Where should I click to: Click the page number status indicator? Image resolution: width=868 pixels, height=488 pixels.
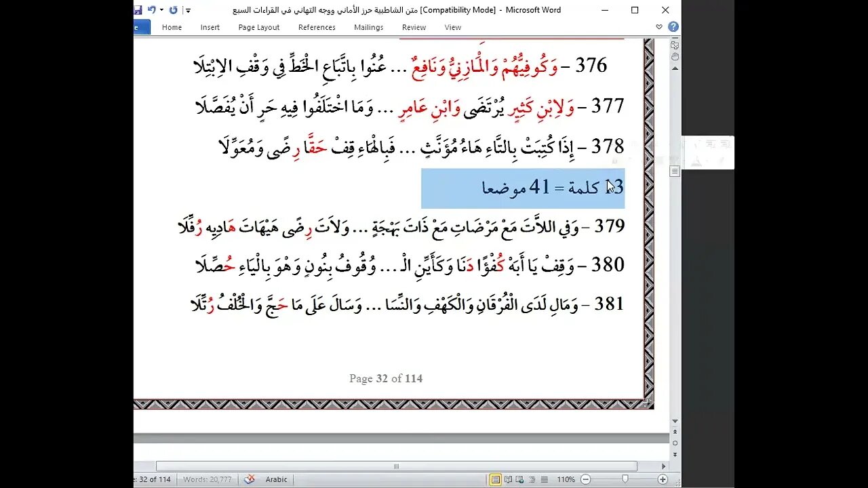click(x=153, y=479)
